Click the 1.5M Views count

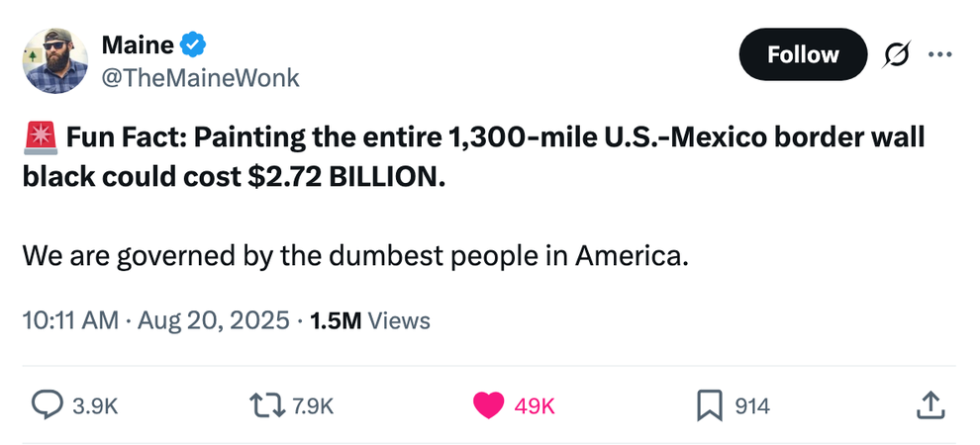[369, 320]
